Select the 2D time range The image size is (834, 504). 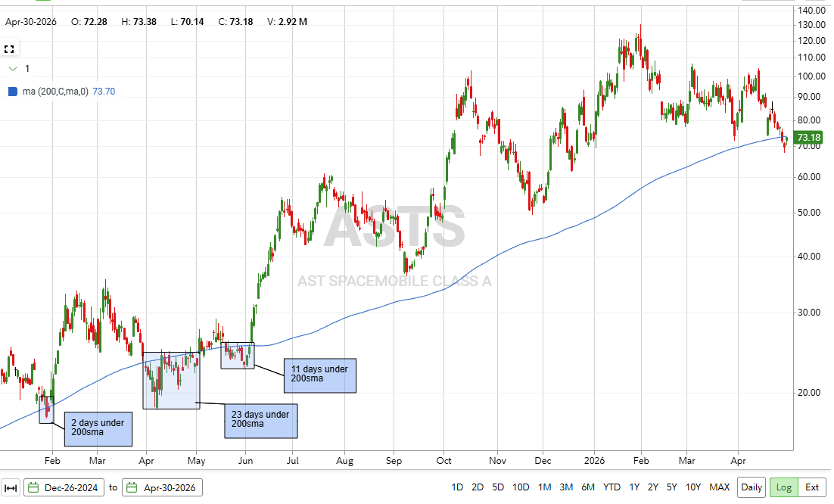coord(477,487)
